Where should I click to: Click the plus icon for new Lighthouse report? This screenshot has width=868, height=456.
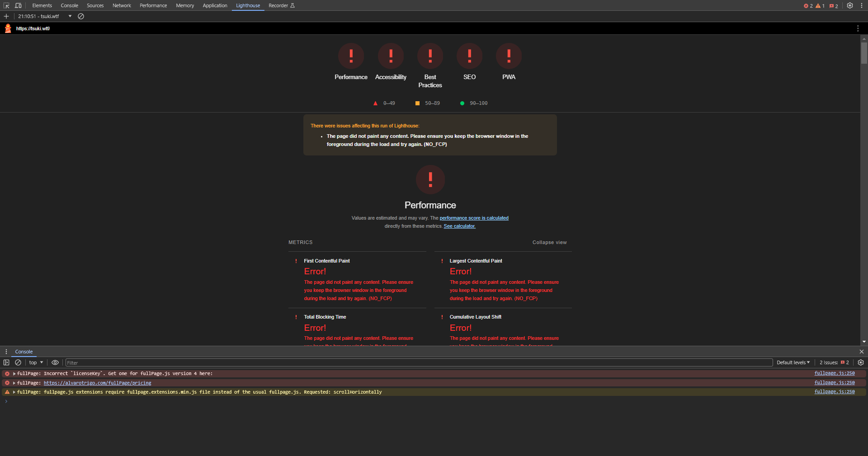(x=6, y=16)
